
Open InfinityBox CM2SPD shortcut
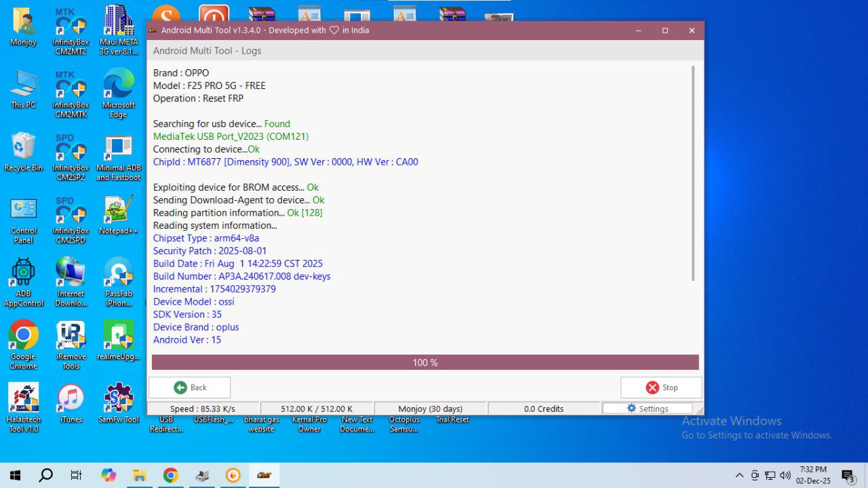(71, 220)
